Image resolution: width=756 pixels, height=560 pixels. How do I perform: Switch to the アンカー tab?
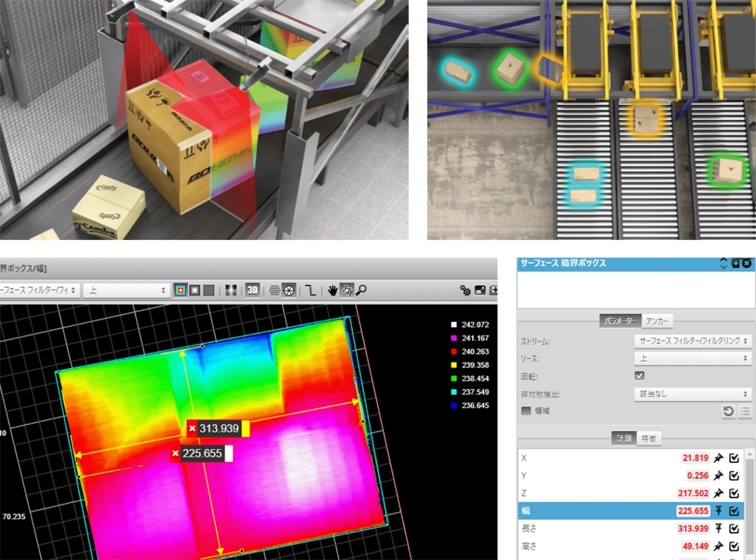coord(657,321)
